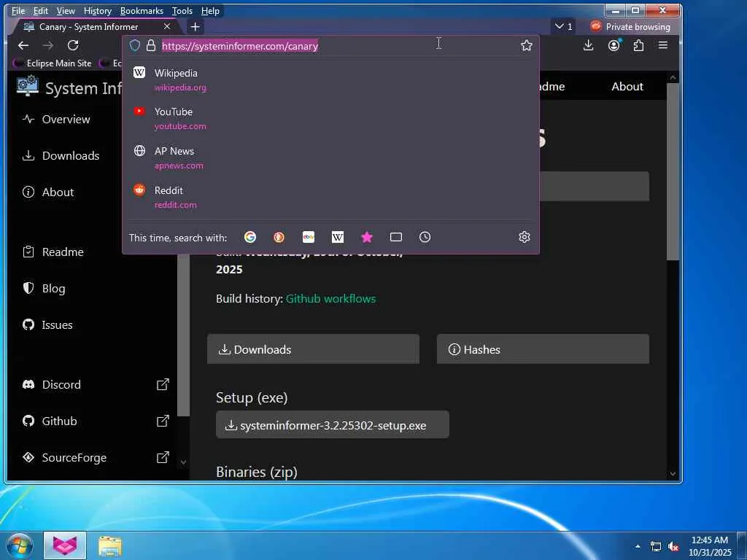Open the browser icon in taskbar
Image resolution: width=747 pixels, height=560 pixels.
tap(65, 545)
